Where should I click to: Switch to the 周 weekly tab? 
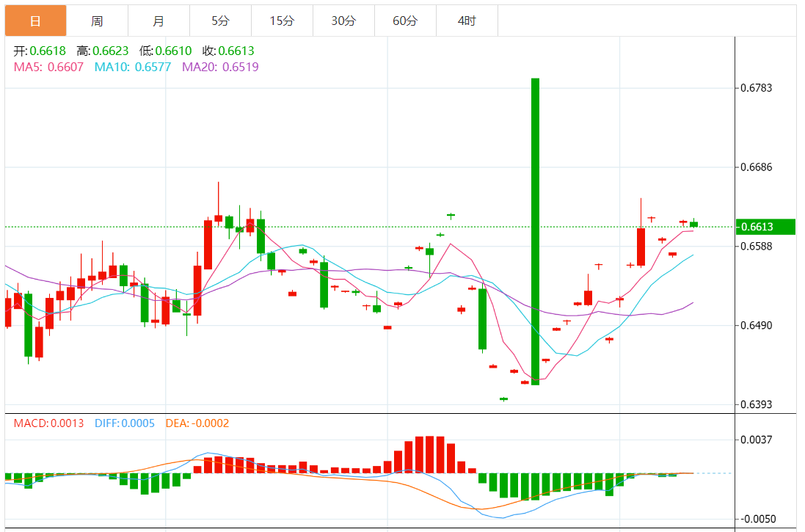[97, 21]
